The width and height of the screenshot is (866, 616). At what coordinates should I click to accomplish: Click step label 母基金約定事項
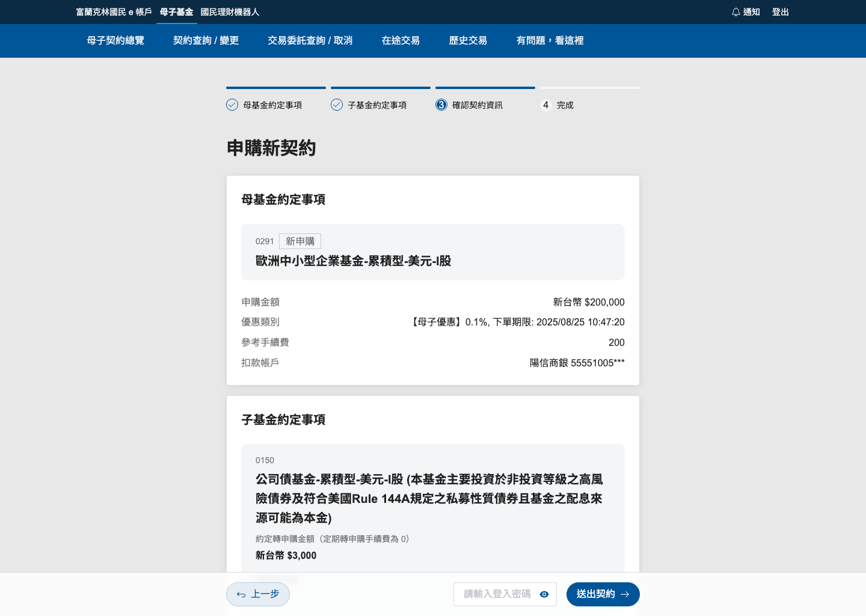click(272, 105)
